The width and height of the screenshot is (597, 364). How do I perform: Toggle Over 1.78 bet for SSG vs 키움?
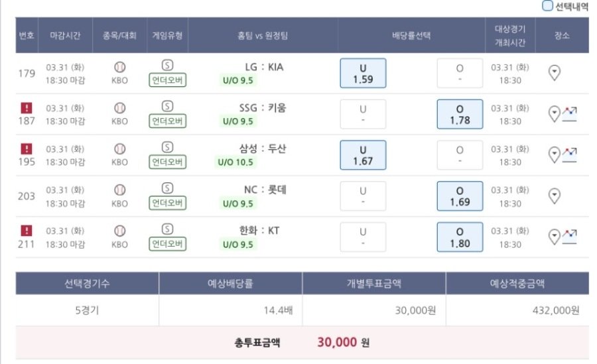pyautogui.click(x=460, y=114)
